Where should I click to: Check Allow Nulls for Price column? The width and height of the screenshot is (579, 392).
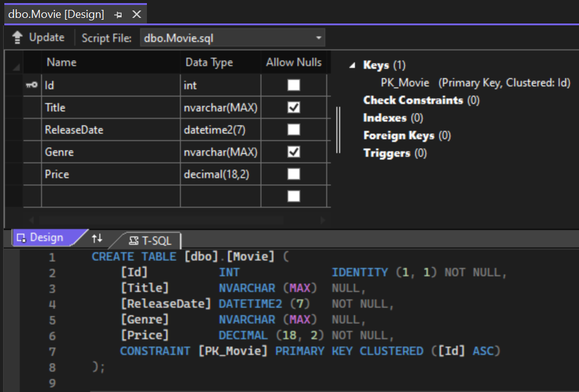[x=294, y=174]
